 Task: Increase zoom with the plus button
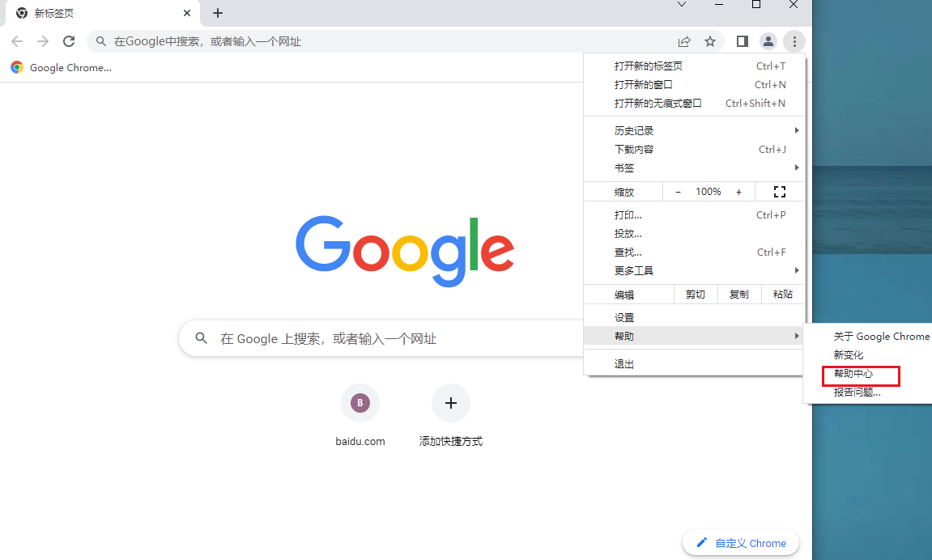(x=738, y=192)
